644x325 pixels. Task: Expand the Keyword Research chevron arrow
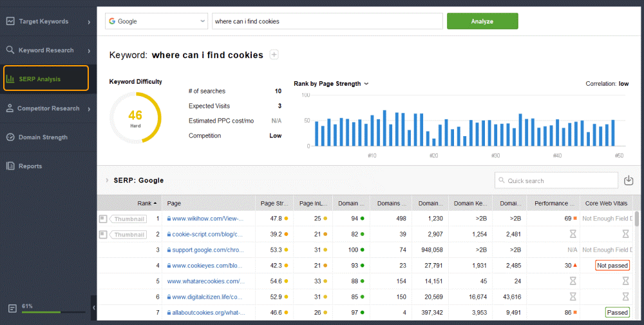click(x=89, y=50)
